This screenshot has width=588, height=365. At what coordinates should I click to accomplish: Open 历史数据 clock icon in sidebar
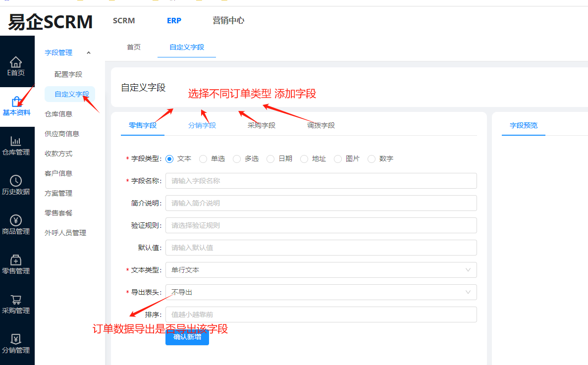(x=16, y=181)
